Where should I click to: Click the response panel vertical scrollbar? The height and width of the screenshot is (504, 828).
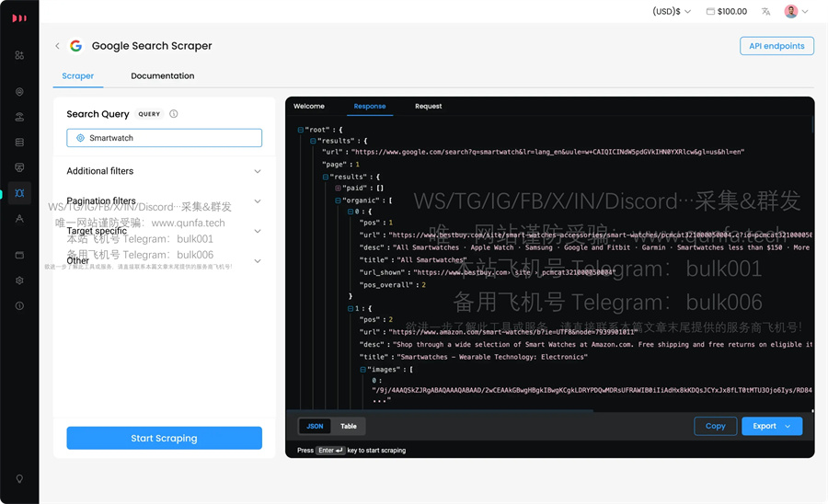tap(812, 124)
